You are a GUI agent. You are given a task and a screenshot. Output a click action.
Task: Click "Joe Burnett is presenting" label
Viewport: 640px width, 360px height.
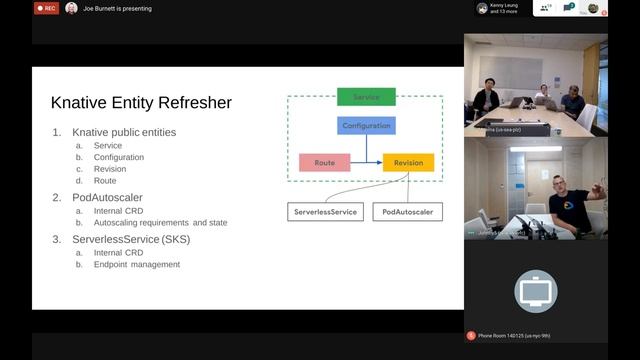click(x=117, y=9)
